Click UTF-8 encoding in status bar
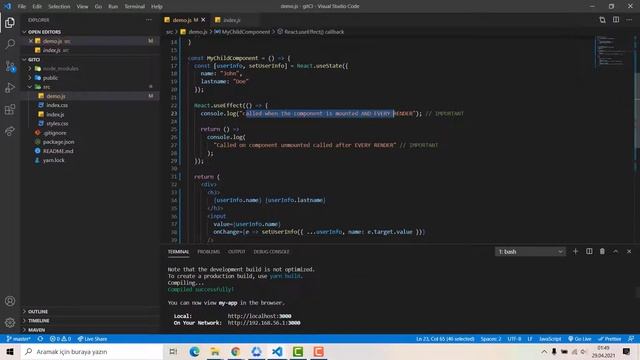This screenshot has height=360, width=640. 514,339
